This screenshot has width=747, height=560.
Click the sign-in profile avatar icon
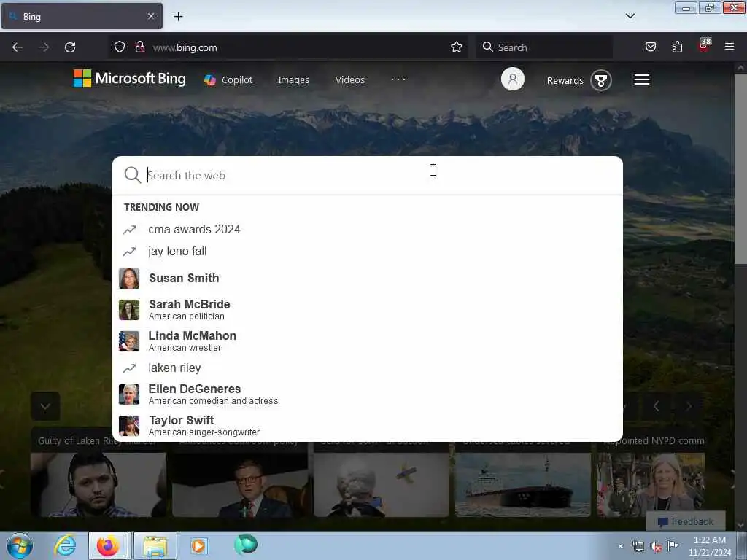click(x=513, y=79)
